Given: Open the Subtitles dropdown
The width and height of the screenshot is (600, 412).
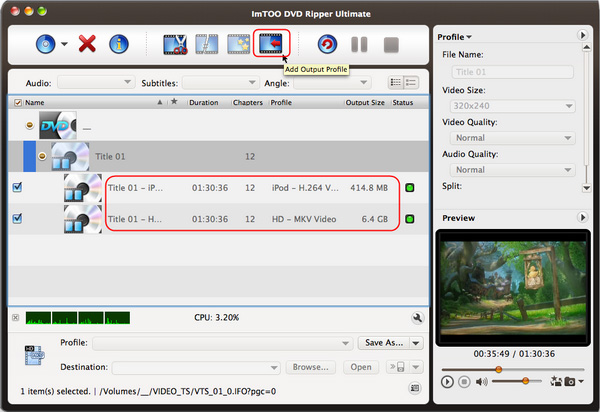Looking at the screenshot, I should [221, 83].
